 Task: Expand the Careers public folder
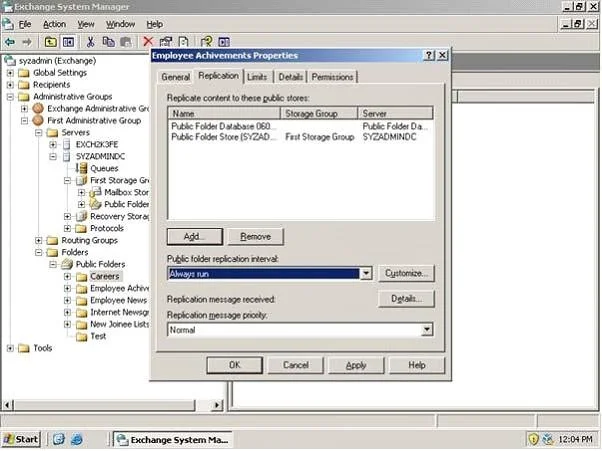[x=67, y=276]
